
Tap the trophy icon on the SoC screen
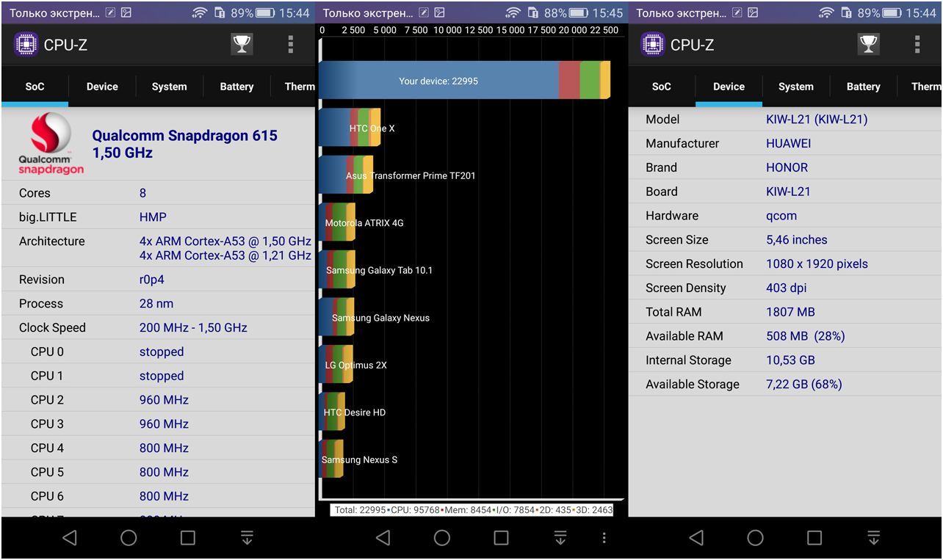[x=242, y=45]
